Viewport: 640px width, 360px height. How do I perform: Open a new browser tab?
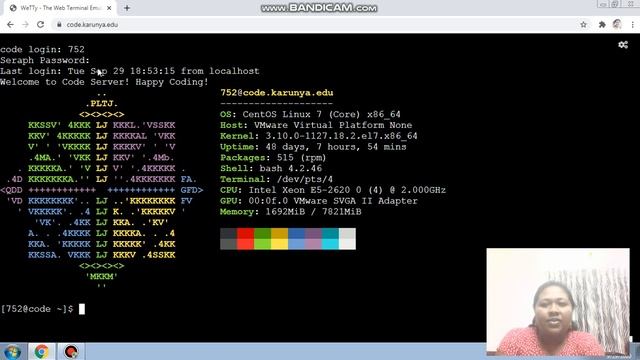click(x=127, y=8)
